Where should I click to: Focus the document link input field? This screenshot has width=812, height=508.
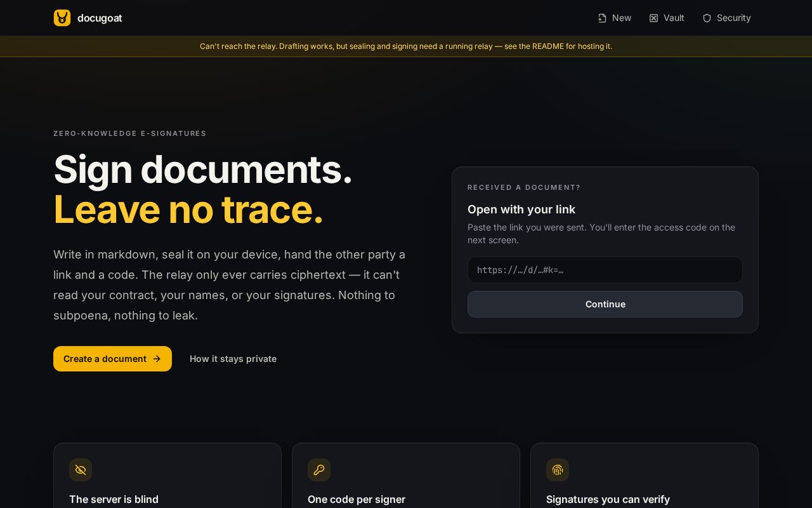click(605, 270)
